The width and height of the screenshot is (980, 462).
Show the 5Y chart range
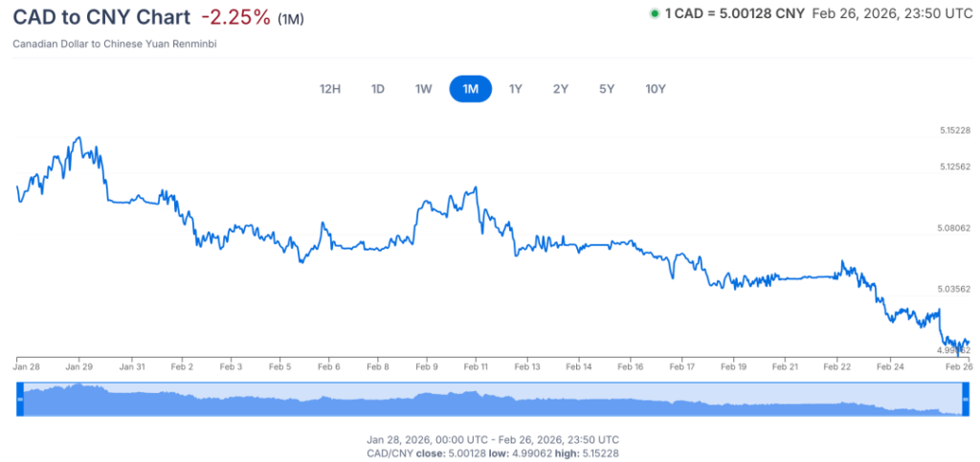(x=607, y=89)
